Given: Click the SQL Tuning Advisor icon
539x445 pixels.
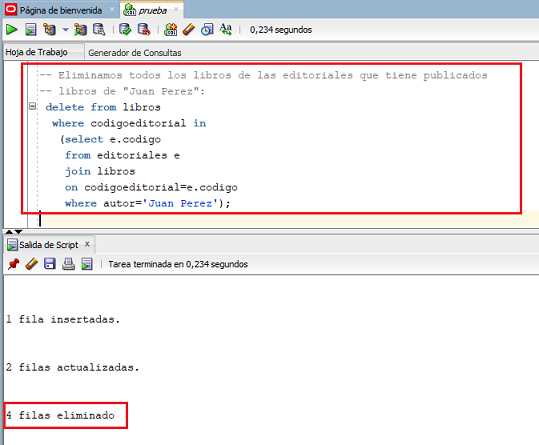Looking at the screenshot, I should [99, 30].
